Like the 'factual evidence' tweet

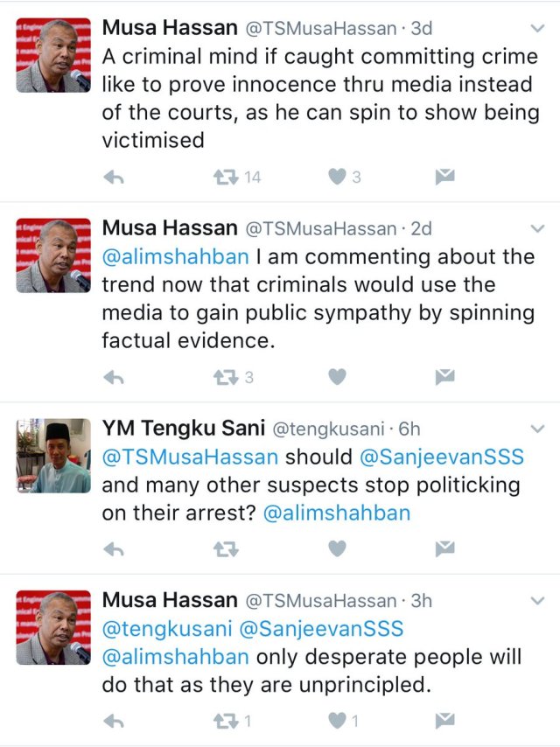tap(337, 377)
